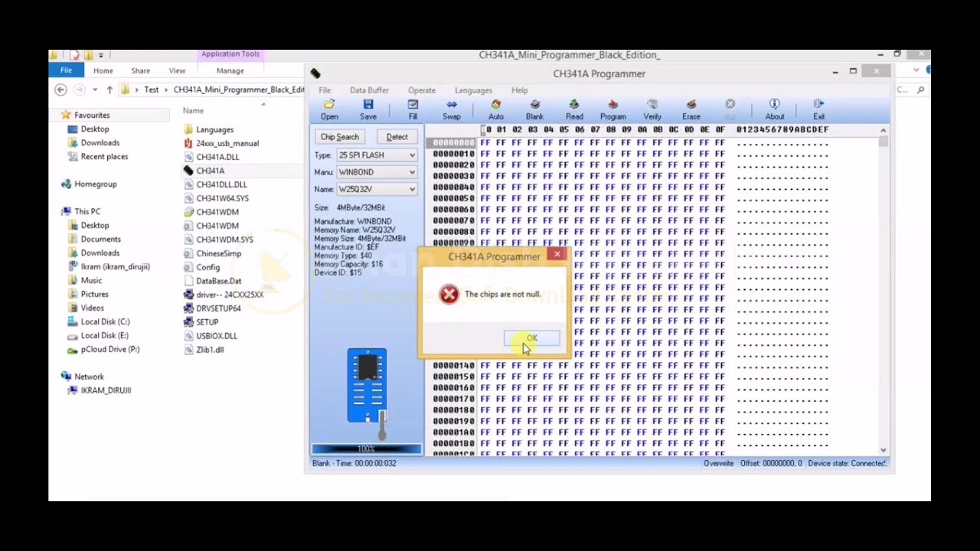Click the Videos library icon
This screenshot has height=551, width=980.
(73, 308)
